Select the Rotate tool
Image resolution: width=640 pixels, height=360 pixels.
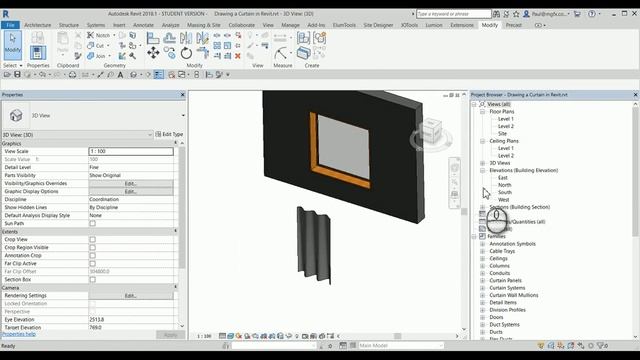coord(186,53)
